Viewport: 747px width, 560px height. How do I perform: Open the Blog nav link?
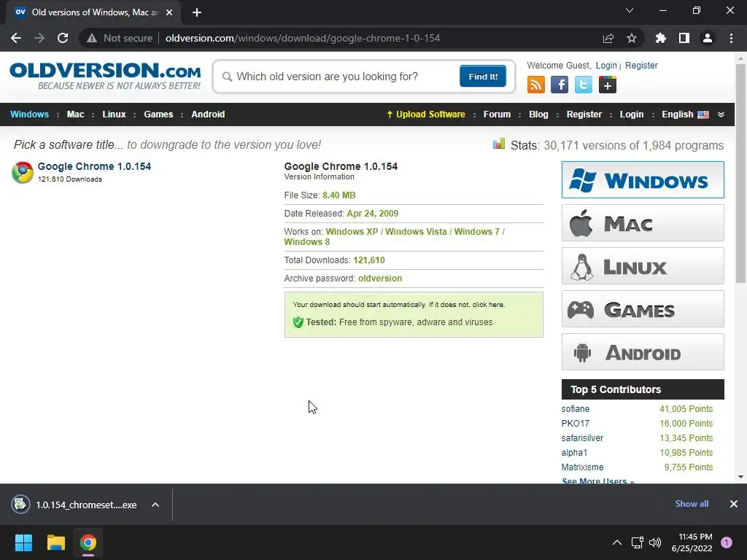tap(539, 114)
